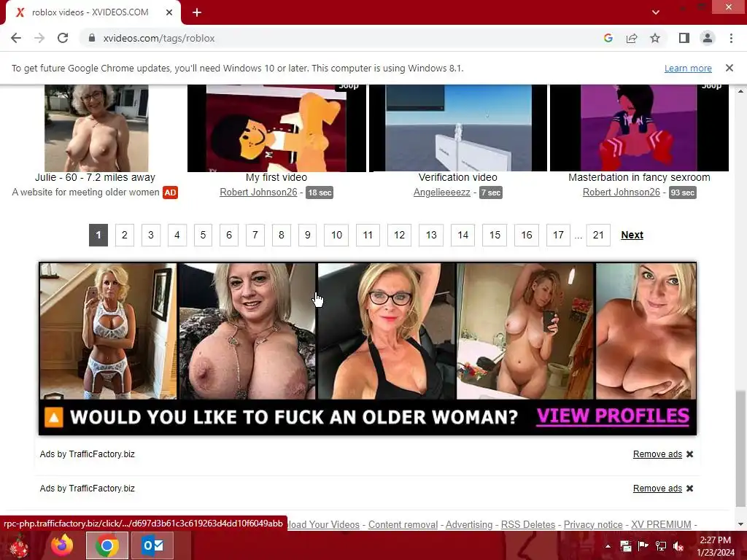
Task: Select the 'roblox videos' browser tab
Action: tap(93, 12)
